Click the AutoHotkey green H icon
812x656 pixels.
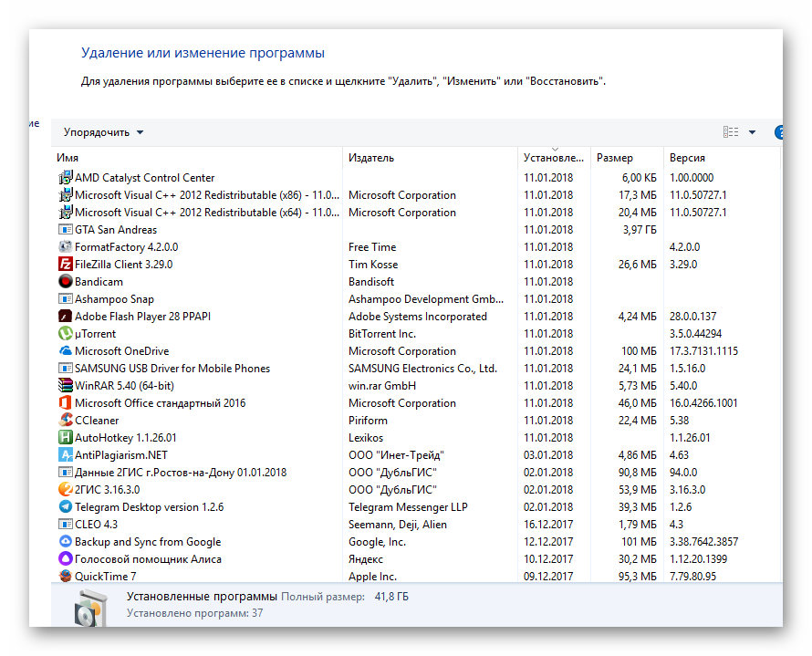click(x=65, y=438)
